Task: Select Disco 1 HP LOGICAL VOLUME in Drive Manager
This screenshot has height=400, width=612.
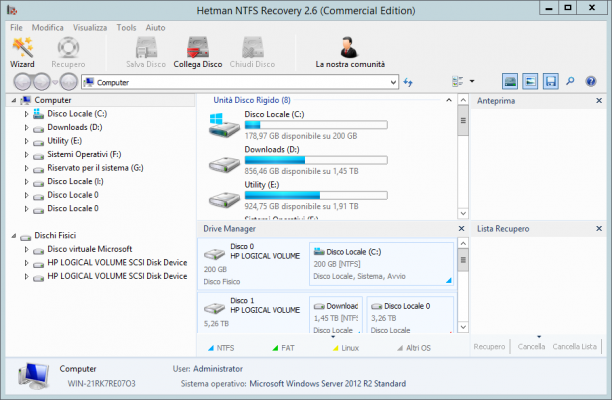Action: 253,314
